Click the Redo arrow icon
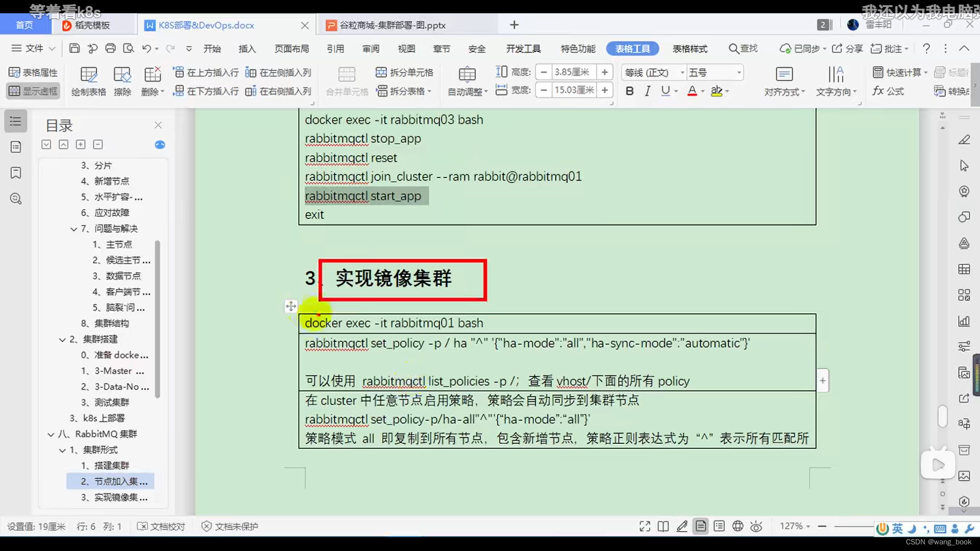980x551 pixels. tap(170, 48)
